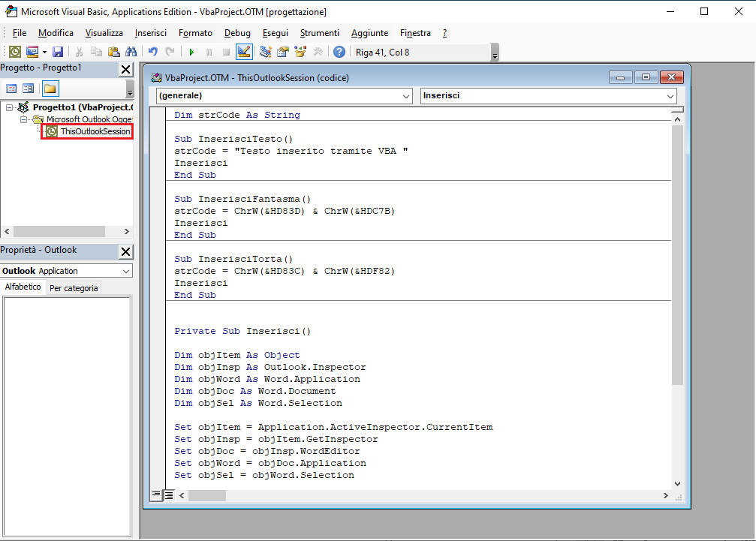This screenshot has width=756, height=541.
Task: Open the Properties Window toolbar icon
Action: coord(283,52)
